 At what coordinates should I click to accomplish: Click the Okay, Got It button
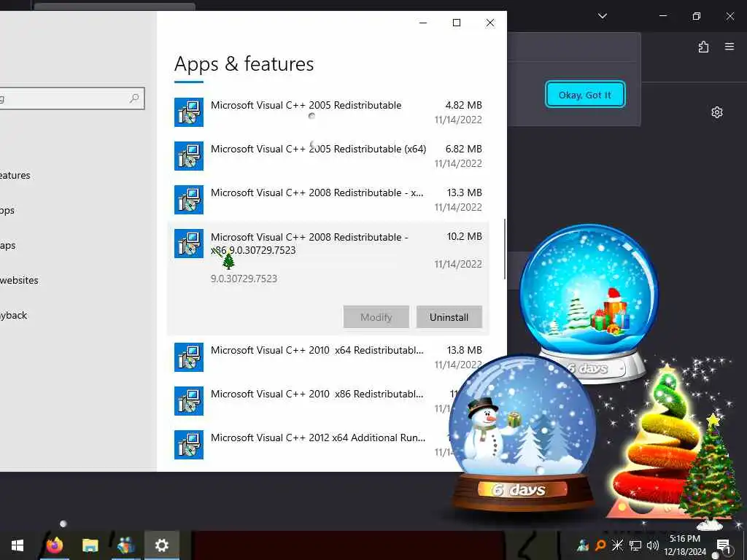tap(584, 95)
